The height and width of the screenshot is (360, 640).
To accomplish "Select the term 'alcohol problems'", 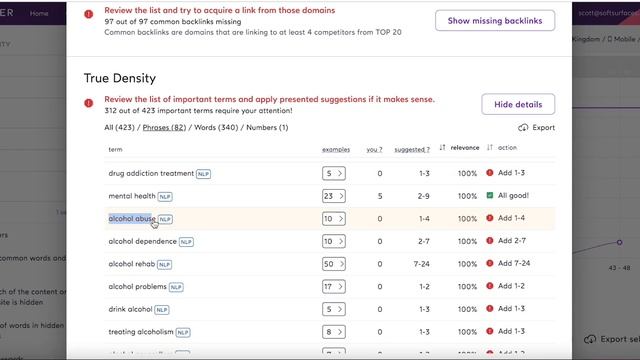I will (137, 287).
